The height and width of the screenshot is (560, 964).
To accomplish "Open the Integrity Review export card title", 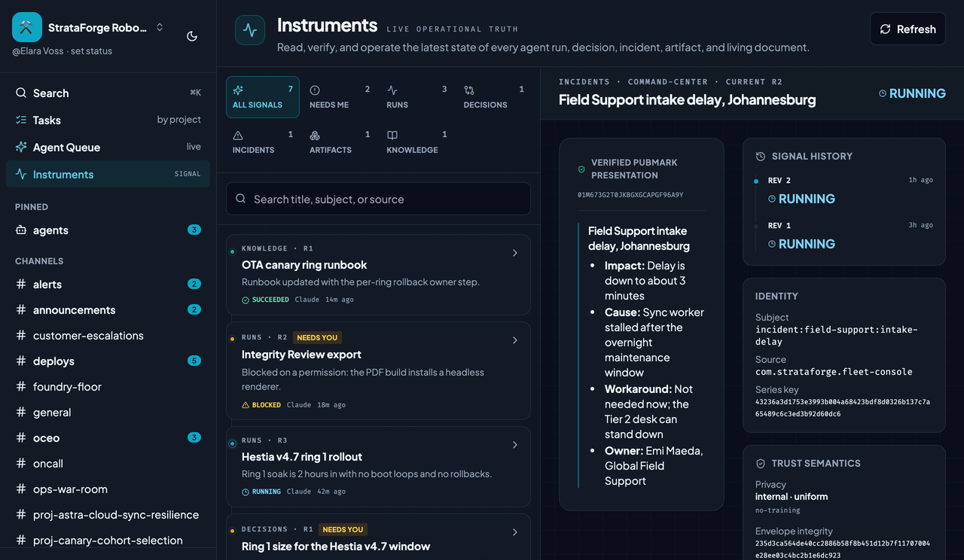I will pyautogui.click(x=301, y=355).
